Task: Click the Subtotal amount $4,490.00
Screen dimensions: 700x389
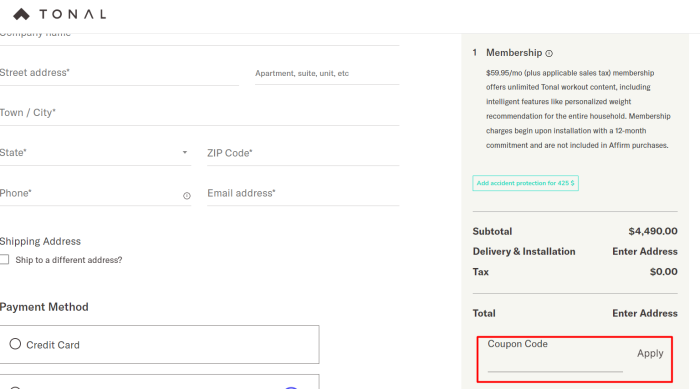Action: (653, 231)
